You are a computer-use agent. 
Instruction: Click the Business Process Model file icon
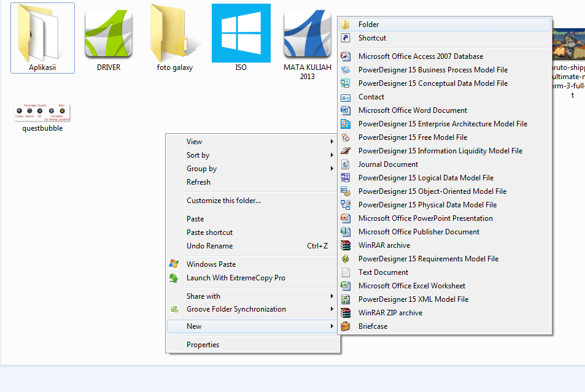point(346,70)
